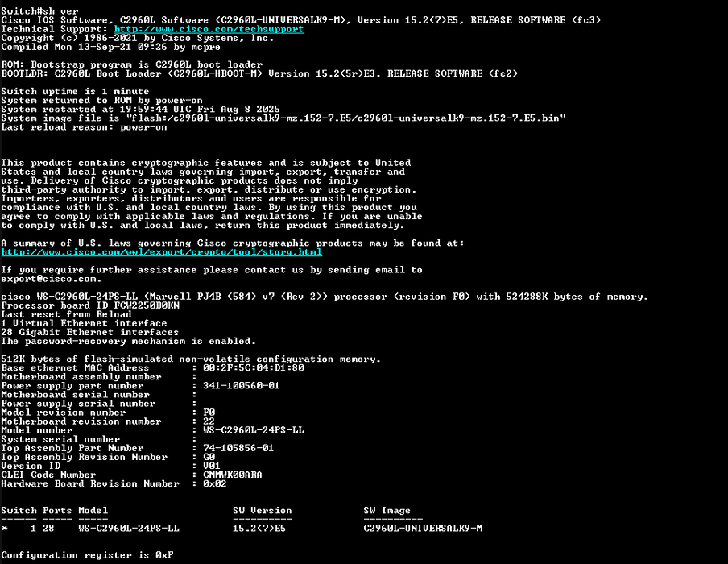Select Version ID value V01
Screen dimensions: 728x564
tap(212, 466)
